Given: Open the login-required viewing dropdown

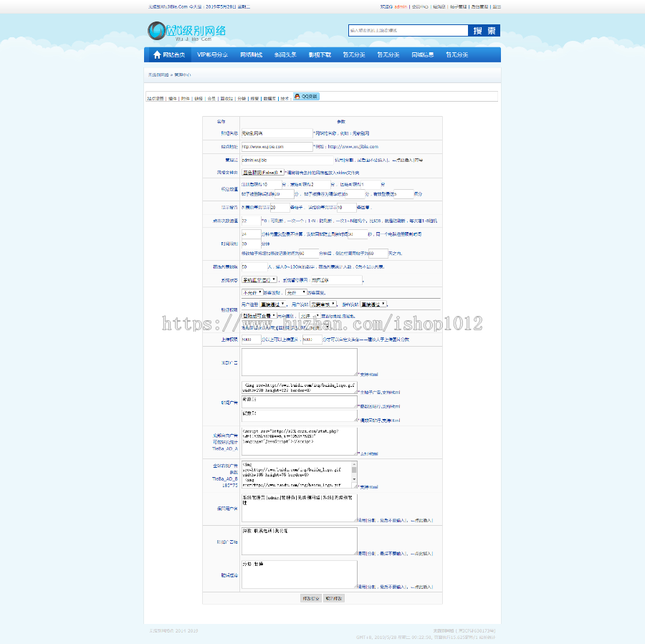Looking at the screenshot, I should [x=259, y=316].
